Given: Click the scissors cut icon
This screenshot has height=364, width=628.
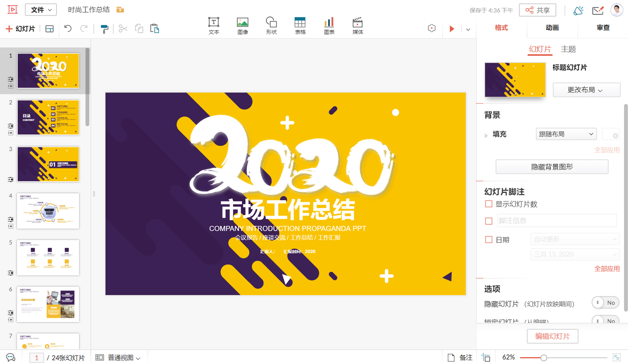Looking at the screenshot, I should coord(123,29).
